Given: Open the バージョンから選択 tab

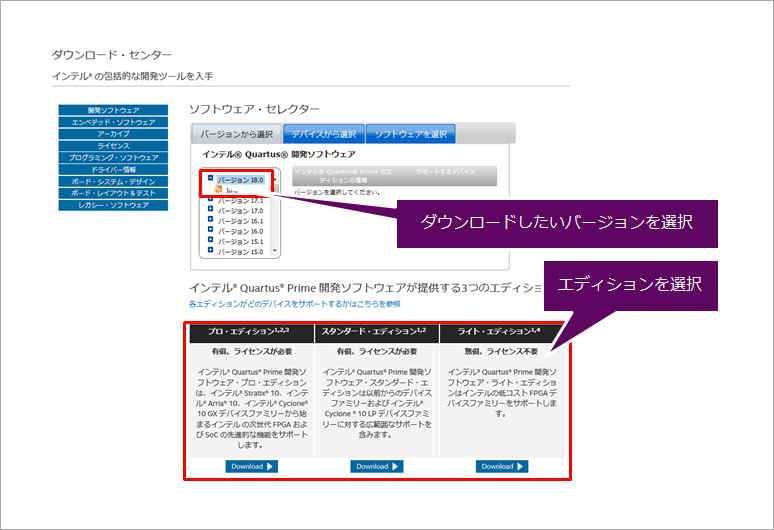Looking at the screenshot, I should pyautogui.click(x=236, y=134).
